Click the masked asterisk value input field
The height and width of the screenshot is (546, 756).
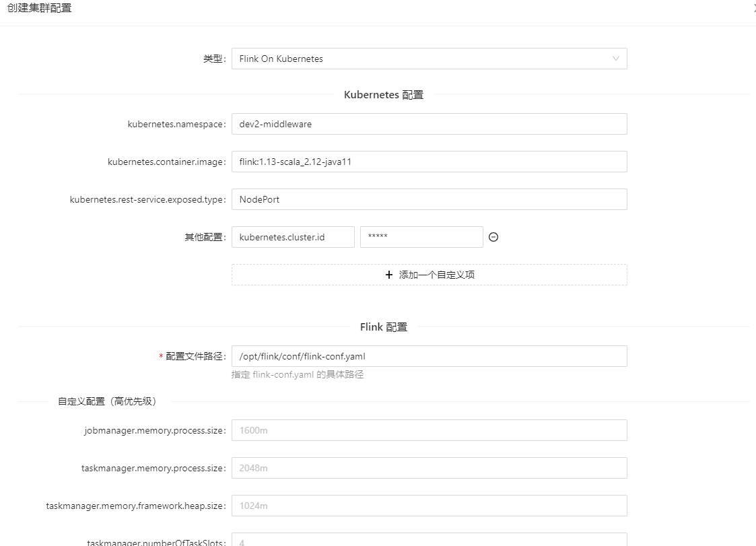421,237
